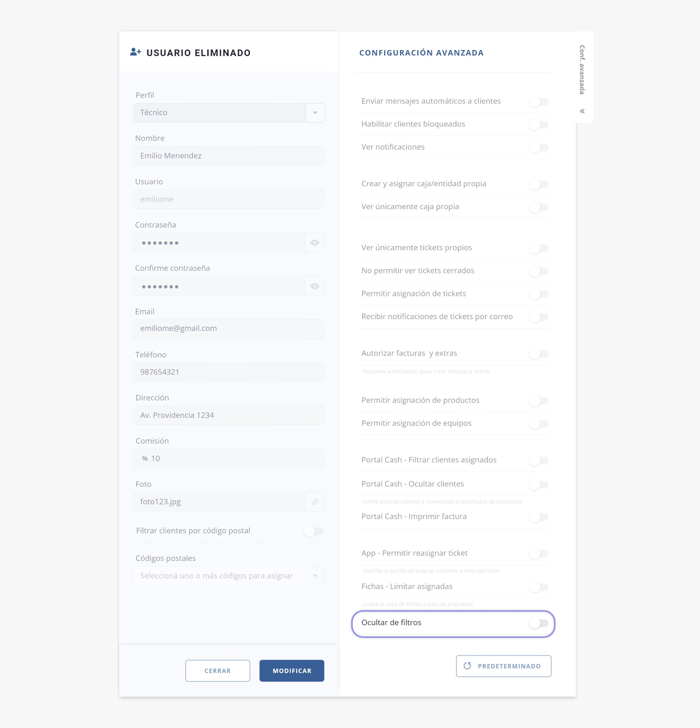
Task: Switch on Portal Cash - Imprimir factura
Action: 539,517
